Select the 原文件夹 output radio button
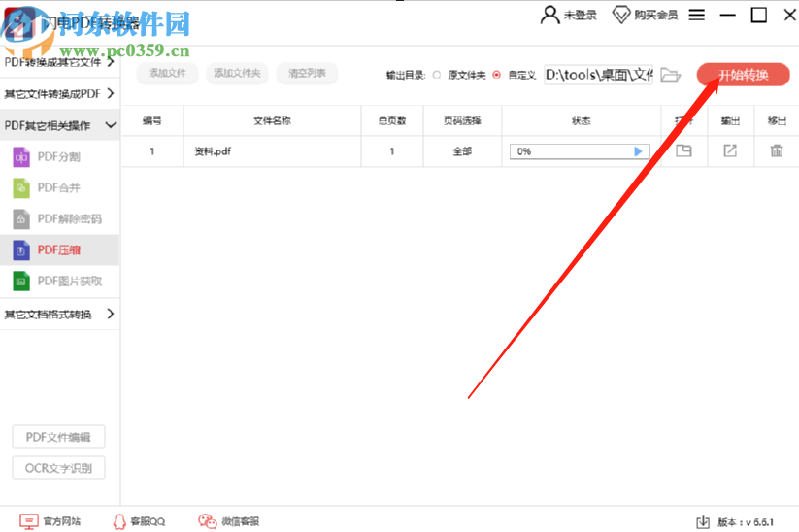The image size is (799, 532). (437, 75)
